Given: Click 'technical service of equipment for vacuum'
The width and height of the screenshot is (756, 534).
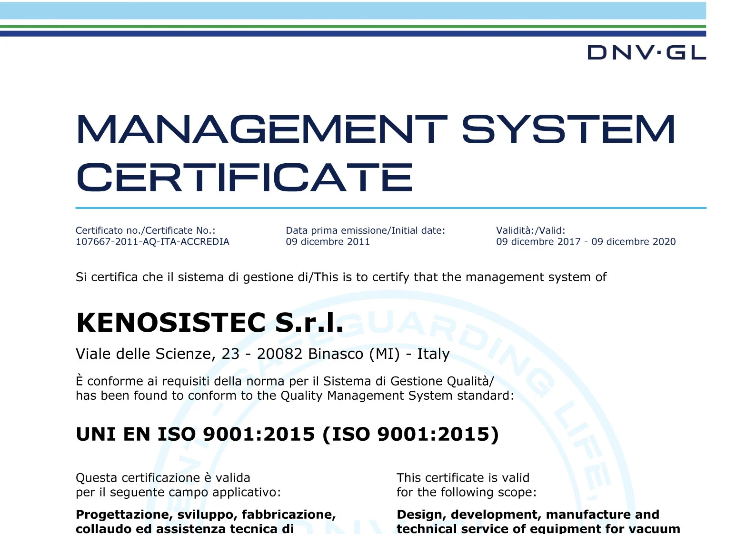Looking at the screenshot, I should point(538,529).
